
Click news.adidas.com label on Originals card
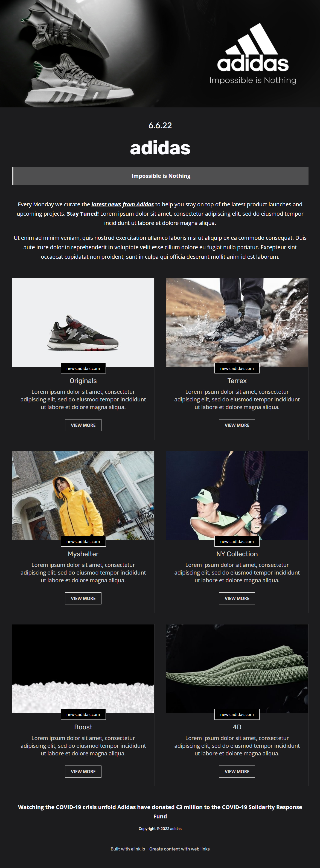83,368
